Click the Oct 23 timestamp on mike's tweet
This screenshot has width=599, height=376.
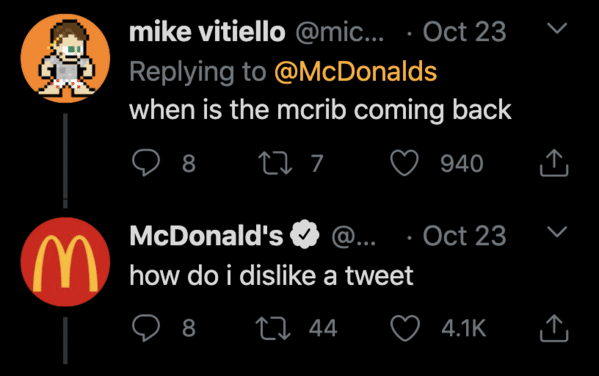click(x=465, y=32)
